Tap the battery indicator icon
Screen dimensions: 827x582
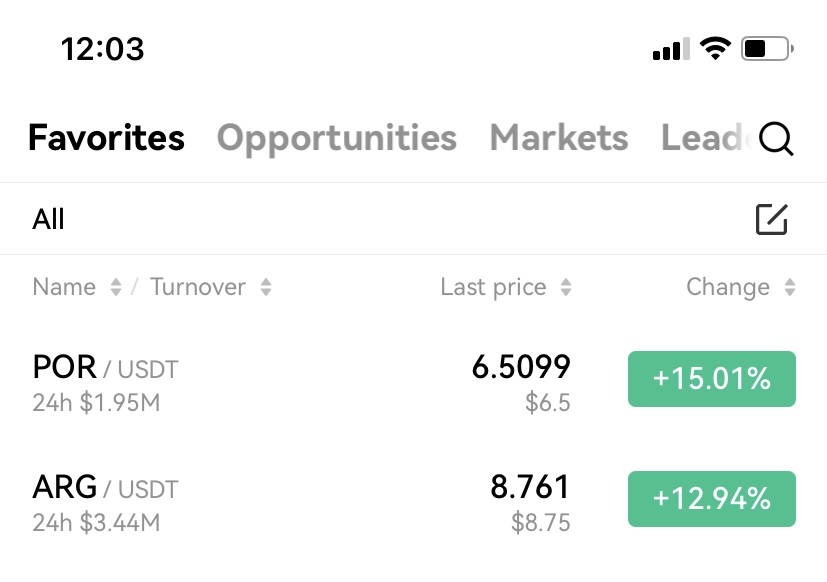pos(767,49)
